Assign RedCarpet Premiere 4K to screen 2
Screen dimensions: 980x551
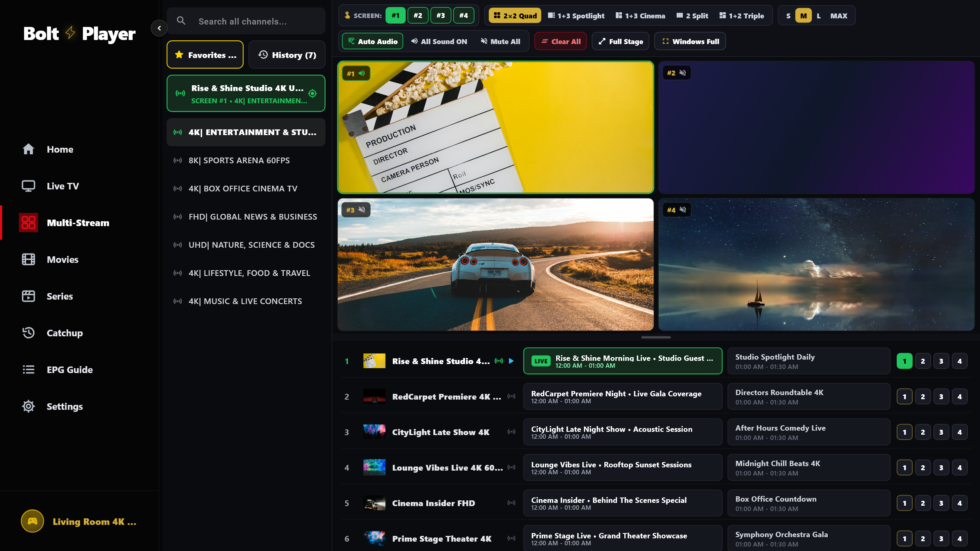click(x=923, y=396)
